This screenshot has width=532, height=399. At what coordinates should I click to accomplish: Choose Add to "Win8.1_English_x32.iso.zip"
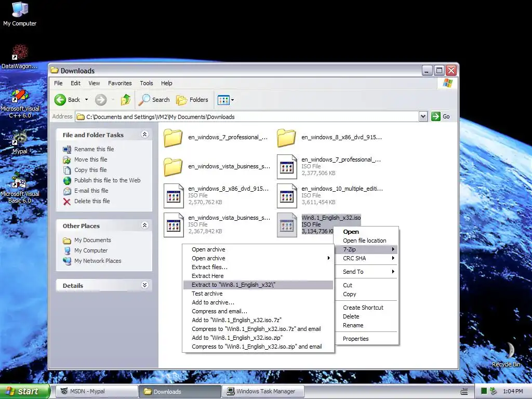pyautogui.click(x=258, y=338)
